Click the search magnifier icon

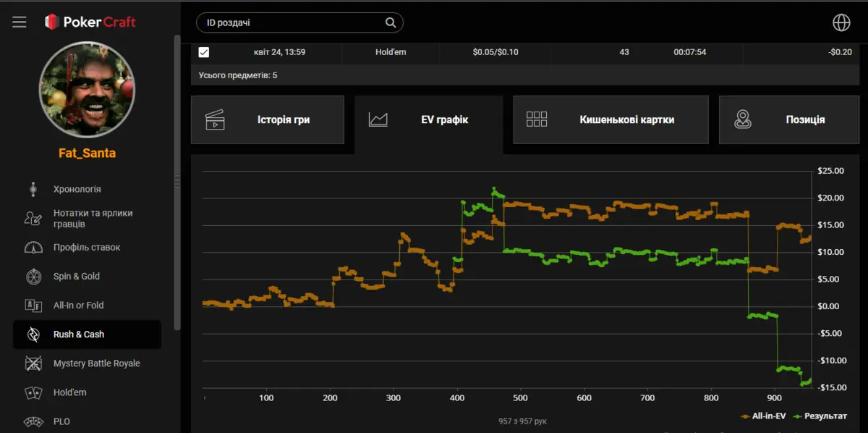[391, 22]
